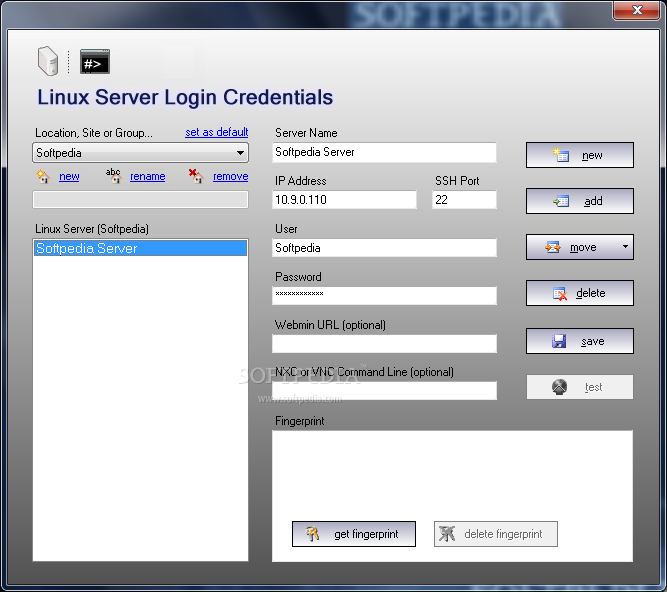Image resolution: width=667 pixels, height=592 pixels.
Task: Click the server tower icon
Action: click(x=48, y=61)
